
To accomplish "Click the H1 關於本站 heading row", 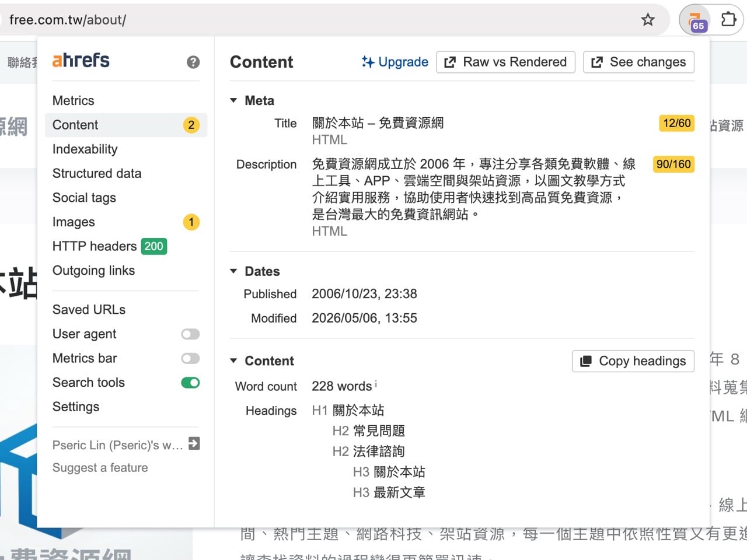I will [x=348, y=410].
